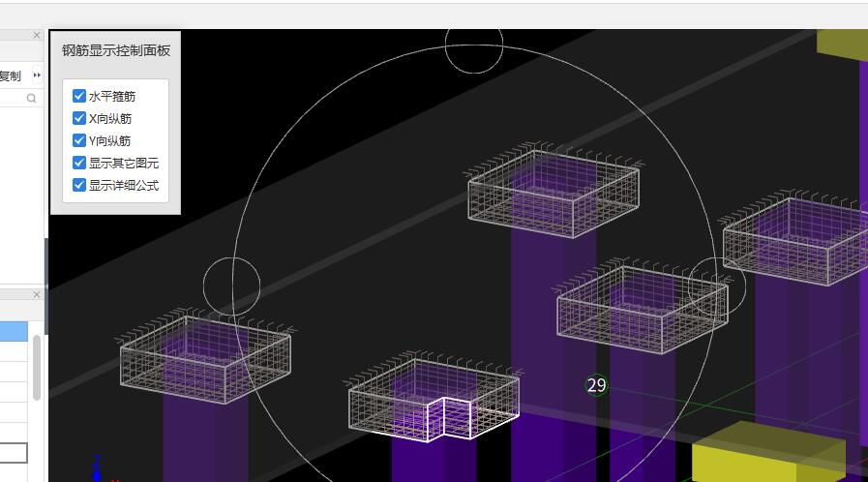Uncheck the 显示详细公式 checkbox

pos(79,185)
